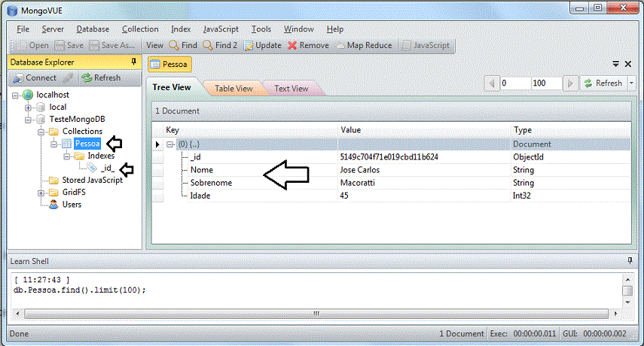The width and height of the screenshot is (644, 346).
Task: Open the Help menu
Action: tap(334, 29)
